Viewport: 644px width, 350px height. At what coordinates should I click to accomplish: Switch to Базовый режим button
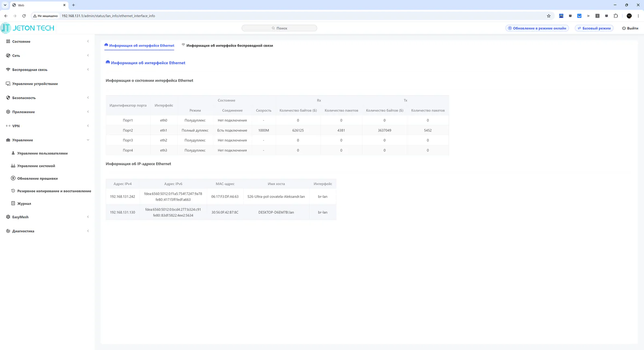pos(594,28)
